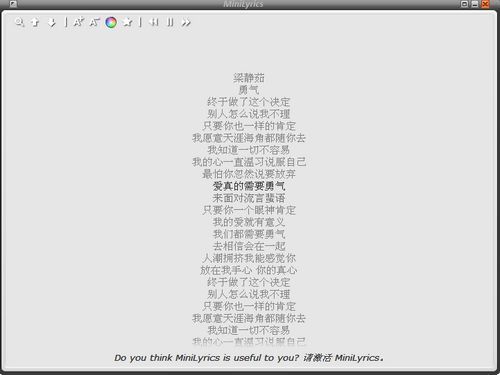Skip forward with the fast-forward button
The width and height of the screenshot is (500, 375).
(x=186, y=22)
